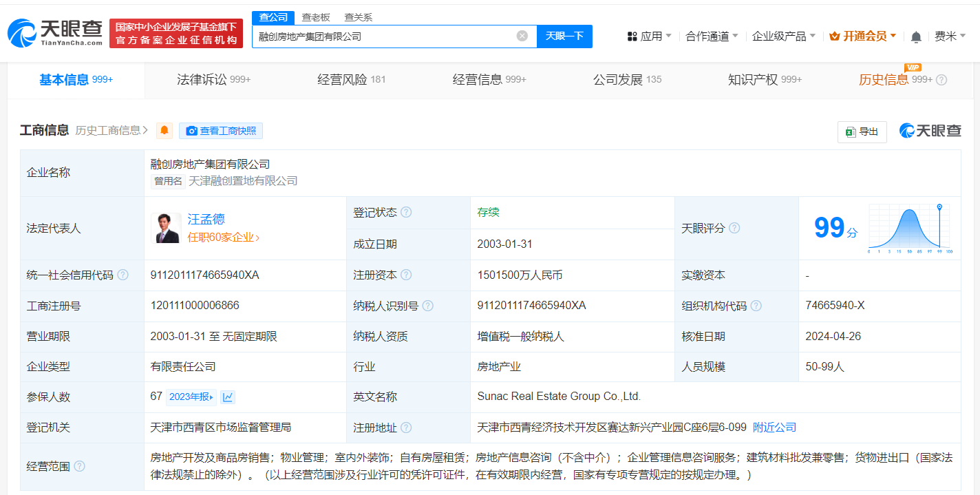Clear the search box with the X icon
The width and height of the screenshot is (980, 495).
click(x=522, y=35)
